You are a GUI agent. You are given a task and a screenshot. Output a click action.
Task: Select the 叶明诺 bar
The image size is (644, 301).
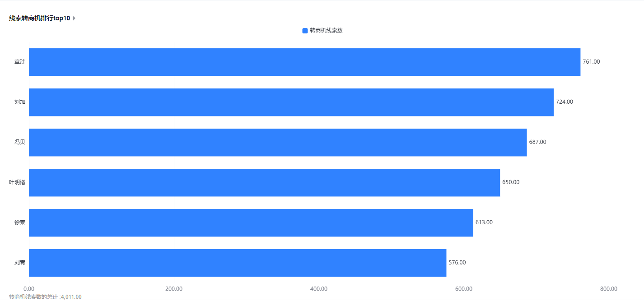click(x=264, y=182)
